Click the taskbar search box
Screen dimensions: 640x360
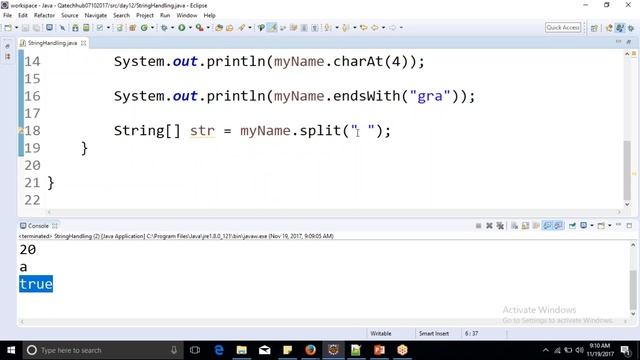tap(102, 350)
